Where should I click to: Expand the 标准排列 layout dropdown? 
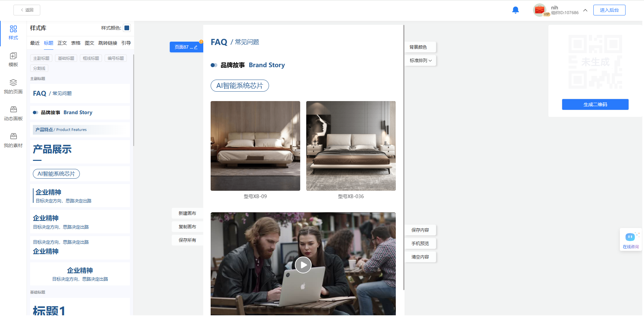coord(420,60)
